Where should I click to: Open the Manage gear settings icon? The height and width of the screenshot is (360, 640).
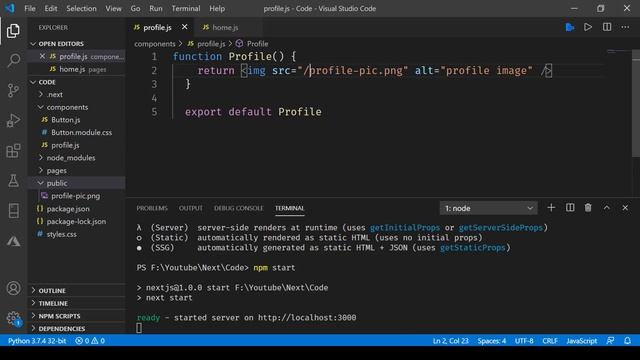(13, 318)
